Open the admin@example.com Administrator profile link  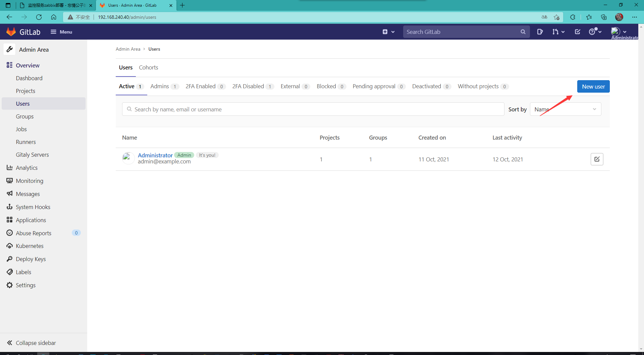[x=155, y=155]
